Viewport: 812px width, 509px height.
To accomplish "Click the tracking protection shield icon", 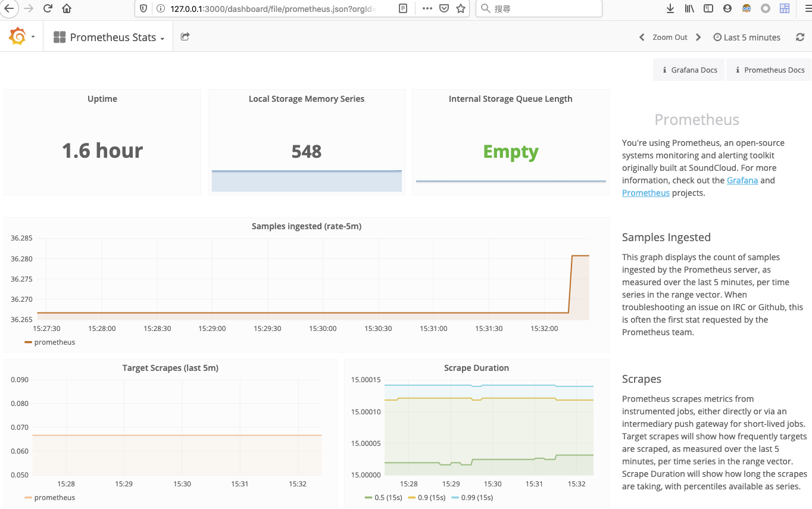I will point(145,8).
